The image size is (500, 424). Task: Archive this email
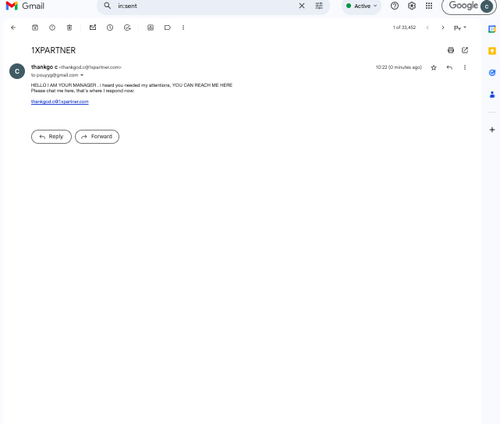tap(35, 28)
